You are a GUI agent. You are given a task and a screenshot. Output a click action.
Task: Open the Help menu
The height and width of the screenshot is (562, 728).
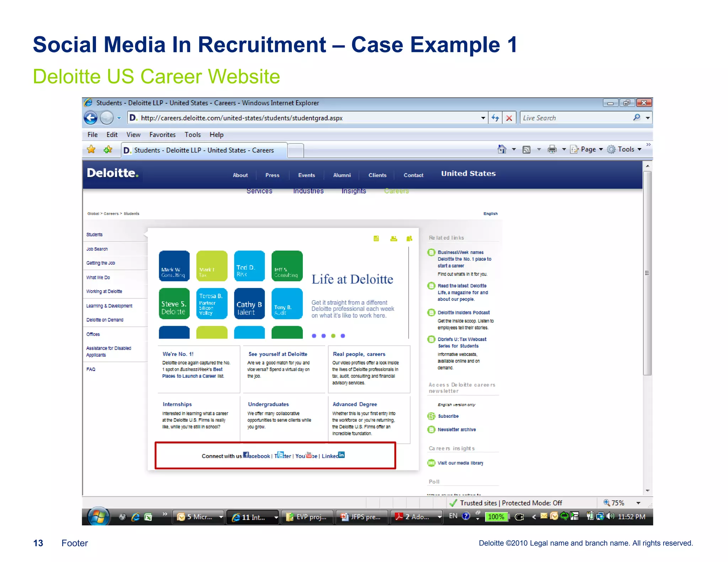click(x=216, y=135)
